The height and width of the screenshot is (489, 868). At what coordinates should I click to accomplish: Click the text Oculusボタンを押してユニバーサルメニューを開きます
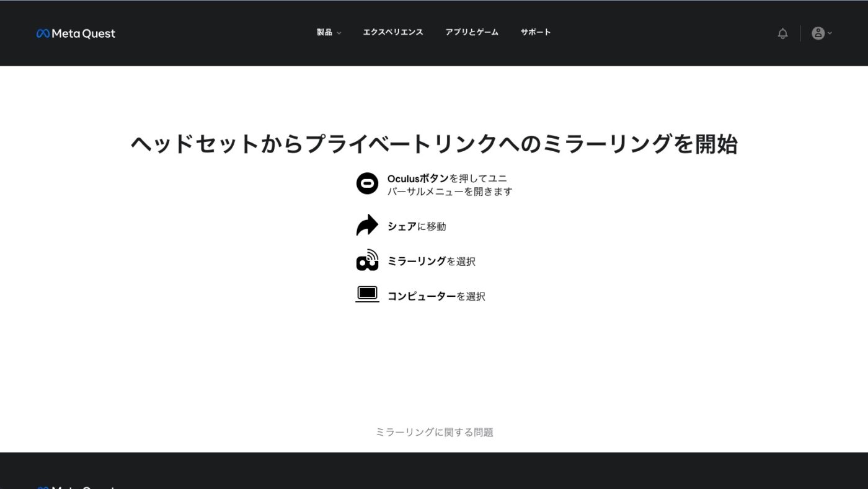coord(450,185)
